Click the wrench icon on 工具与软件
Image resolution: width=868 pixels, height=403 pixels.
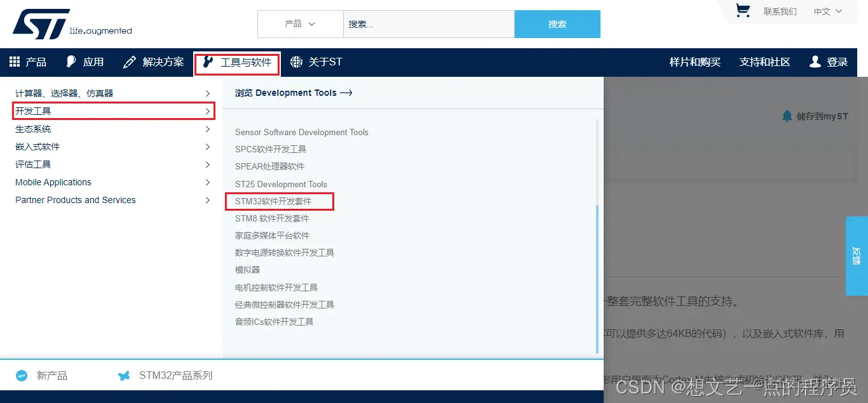[208, 63]
